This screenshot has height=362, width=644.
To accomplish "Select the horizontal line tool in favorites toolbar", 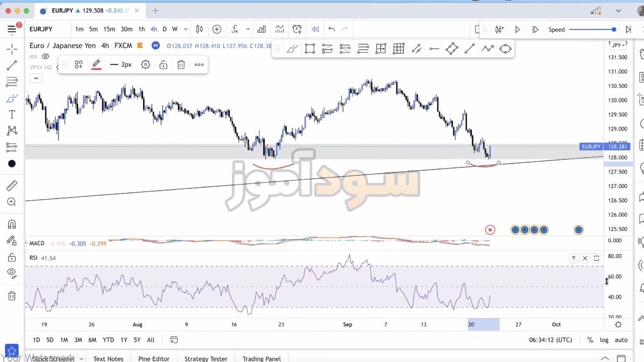I will 434,49.
